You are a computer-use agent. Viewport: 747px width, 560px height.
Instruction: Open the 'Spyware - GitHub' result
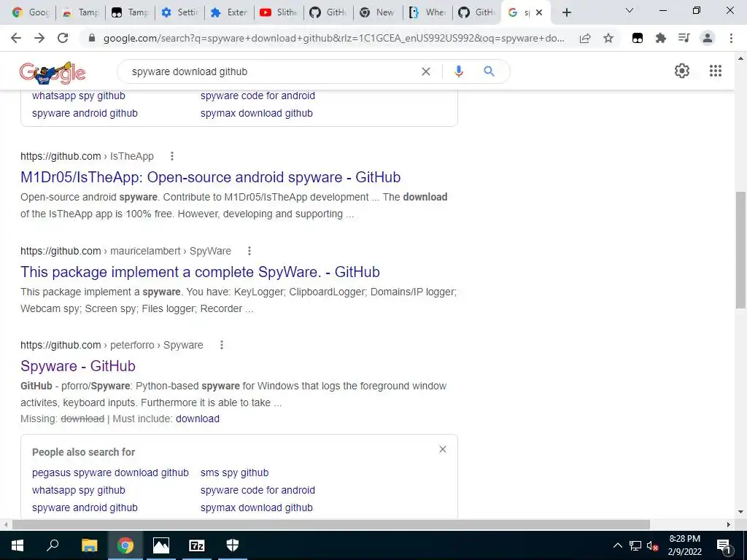coord(77,366)
